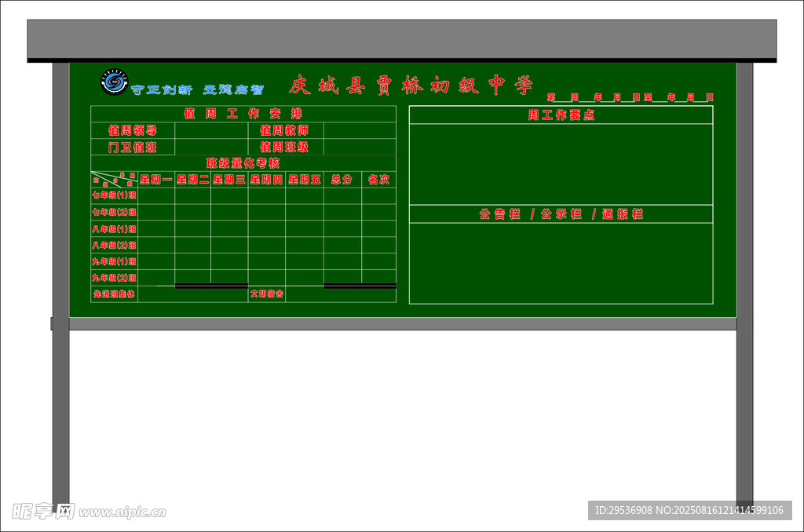Image resolution: width=804 pixels, height=532 pixels.
Task: Click the 星期五 column header
Action: point(304,179)
